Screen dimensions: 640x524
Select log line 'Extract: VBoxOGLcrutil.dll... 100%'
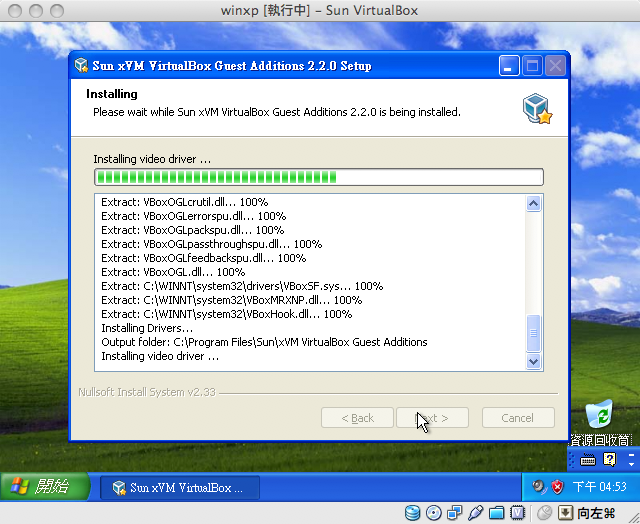[184, 202]
